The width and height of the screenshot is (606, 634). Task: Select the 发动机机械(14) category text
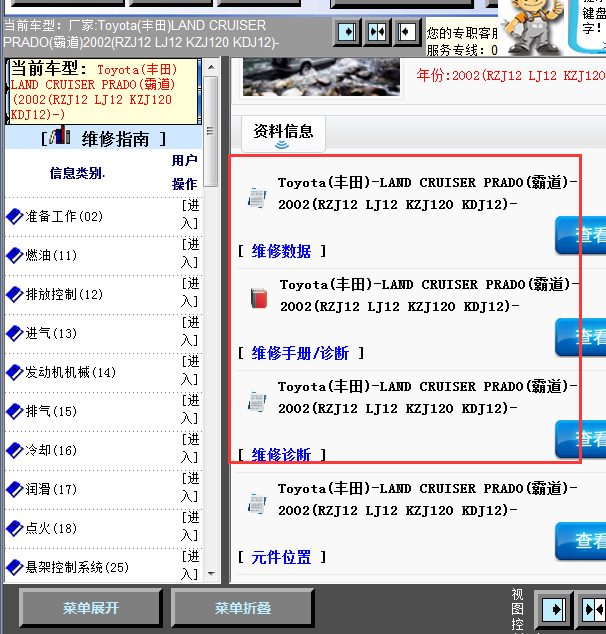[x=70, y=372]
